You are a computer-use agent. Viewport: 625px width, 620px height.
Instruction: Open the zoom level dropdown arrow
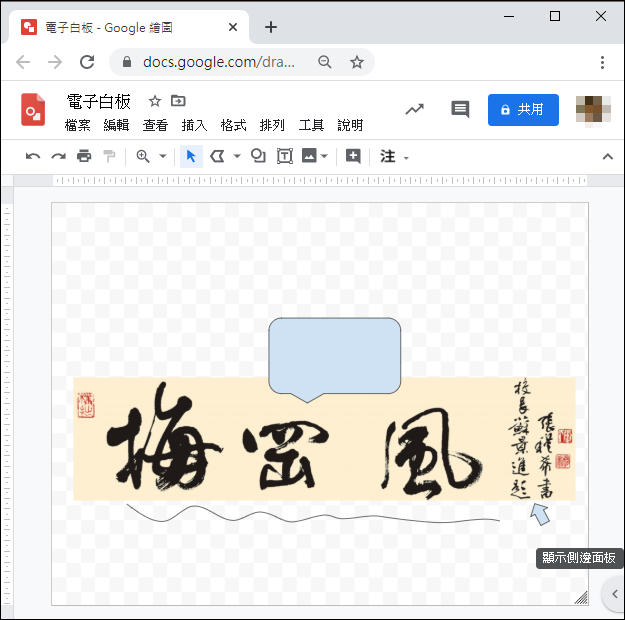pyautogui.click(x=163, y=156)
